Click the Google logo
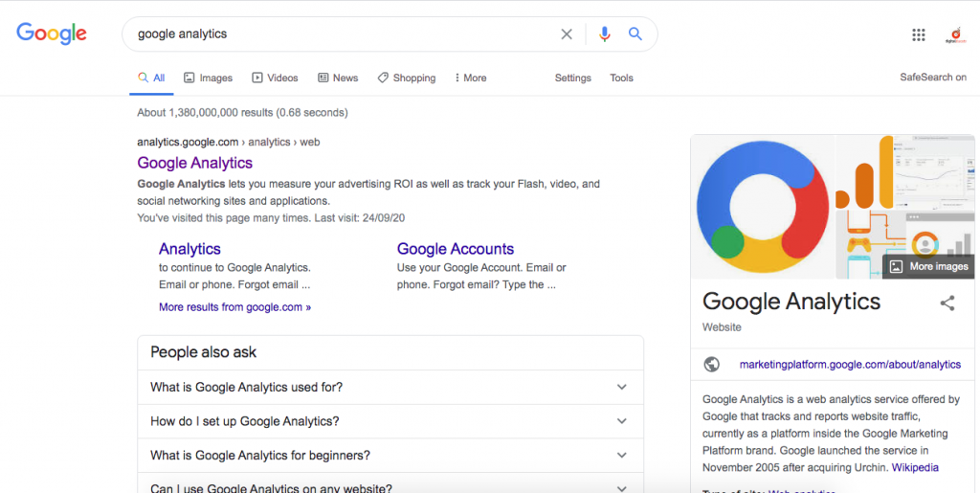The width and height of the screenshot is (980, 493). pos(52,34)
